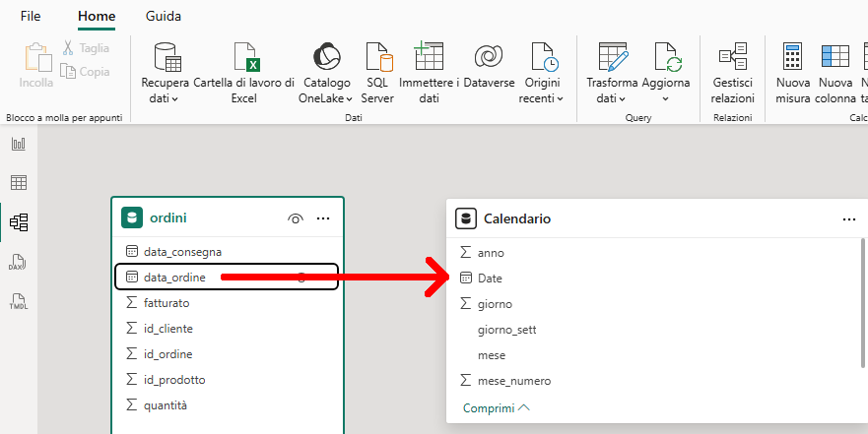Click the Calendario table vertical scrollbar
Image resolution: width=868 pixels, height=434 pixels.
[862, 303]
